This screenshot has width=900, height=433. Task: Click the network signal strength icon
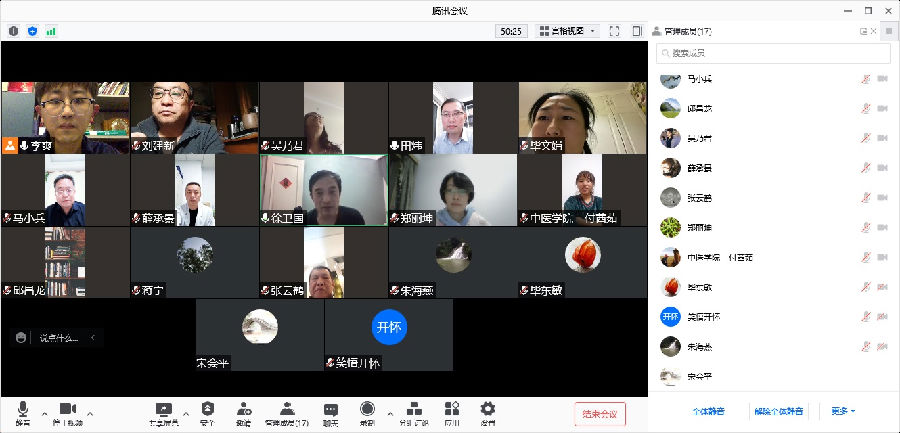(x=51, y=31)
